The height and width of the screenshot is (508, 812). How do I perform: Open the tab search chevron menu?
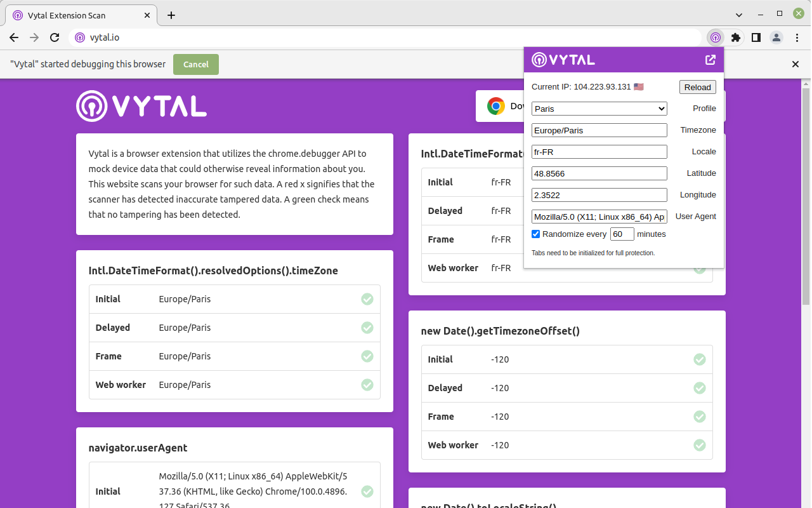[739, 15]
